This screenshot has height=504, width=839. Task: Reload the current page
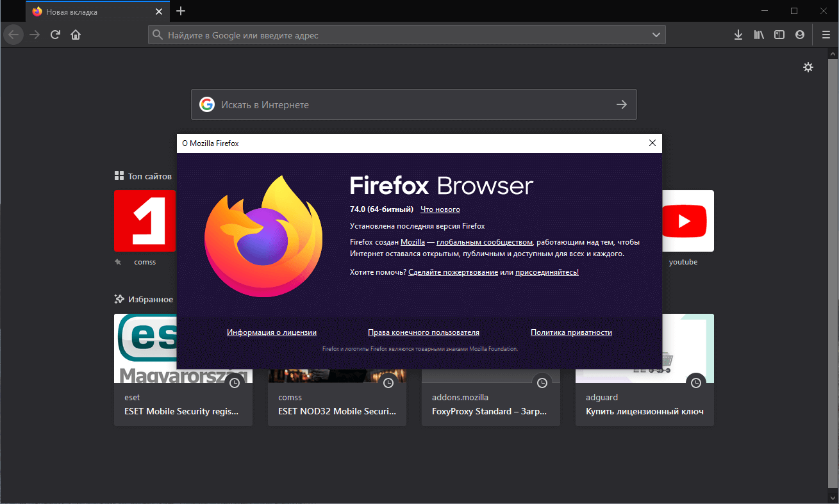55,35
